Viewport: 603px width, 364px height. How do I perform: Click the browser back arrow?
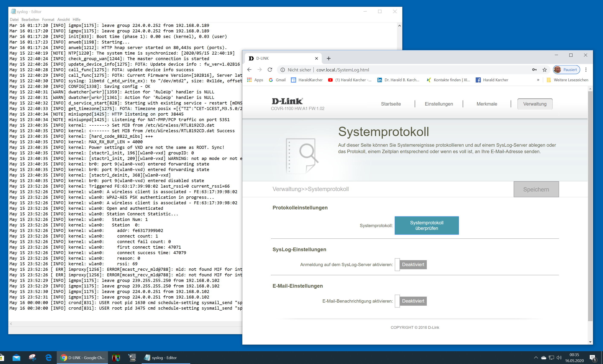(x=249, y=70)
